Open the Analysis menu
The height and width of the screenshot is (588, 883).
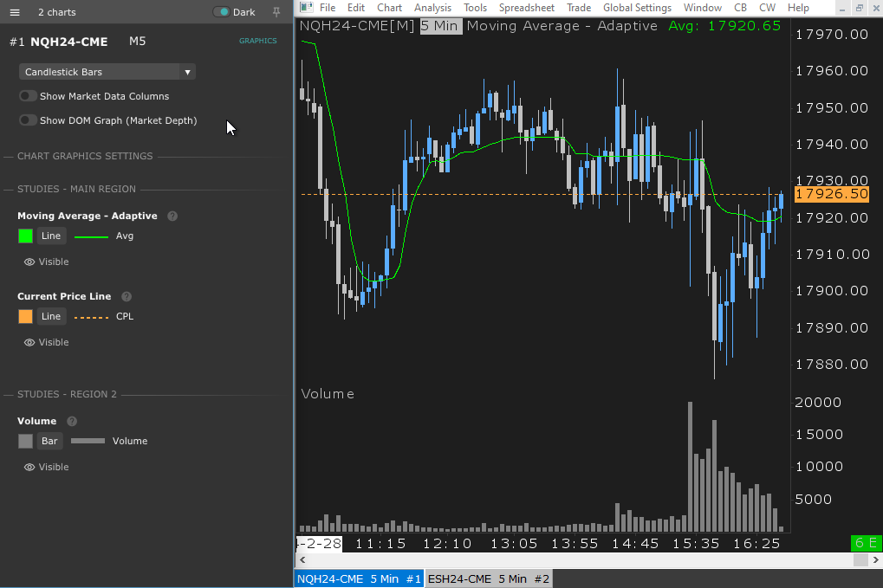432,8
